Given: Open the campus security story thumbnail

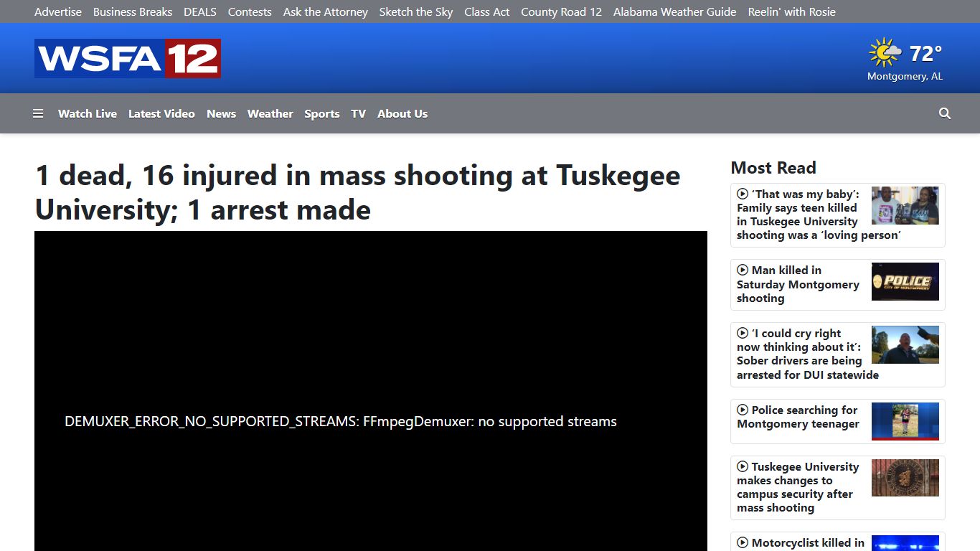Looking at the screenshot, I should [x=905, y=478].
